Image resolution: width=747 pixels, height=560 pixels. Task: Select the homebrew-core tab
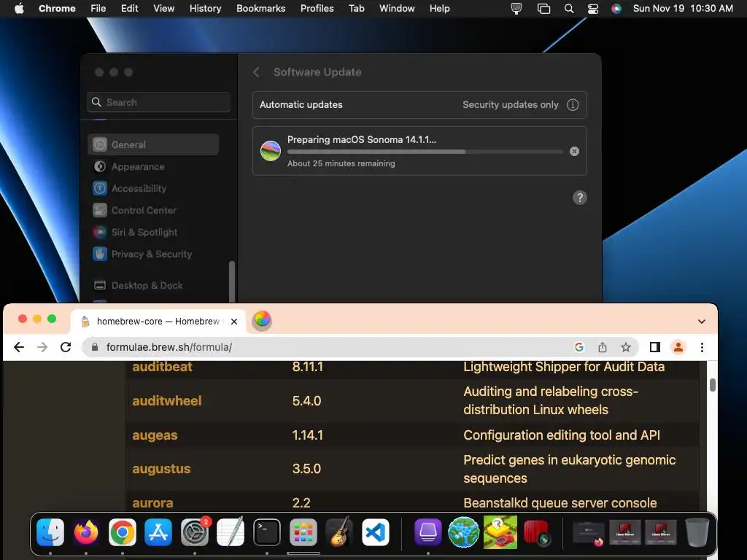(x=158, y=322)
